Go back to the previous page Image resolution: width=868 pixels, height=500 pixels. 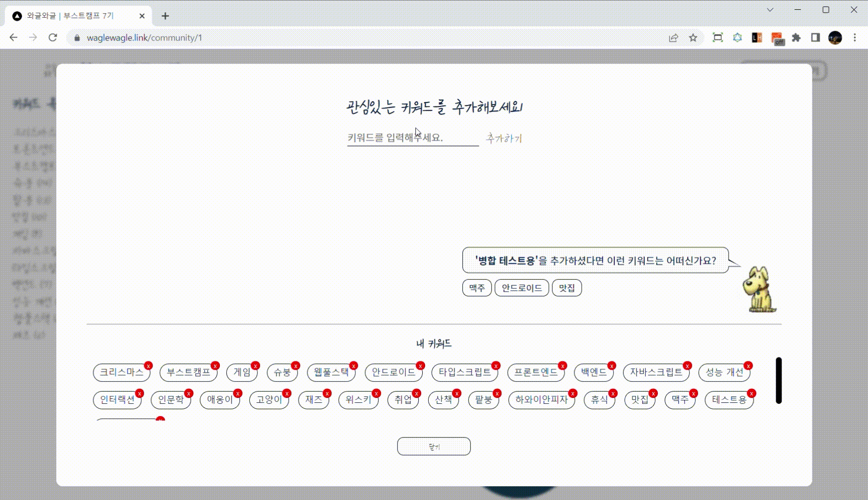pos(13,38)
